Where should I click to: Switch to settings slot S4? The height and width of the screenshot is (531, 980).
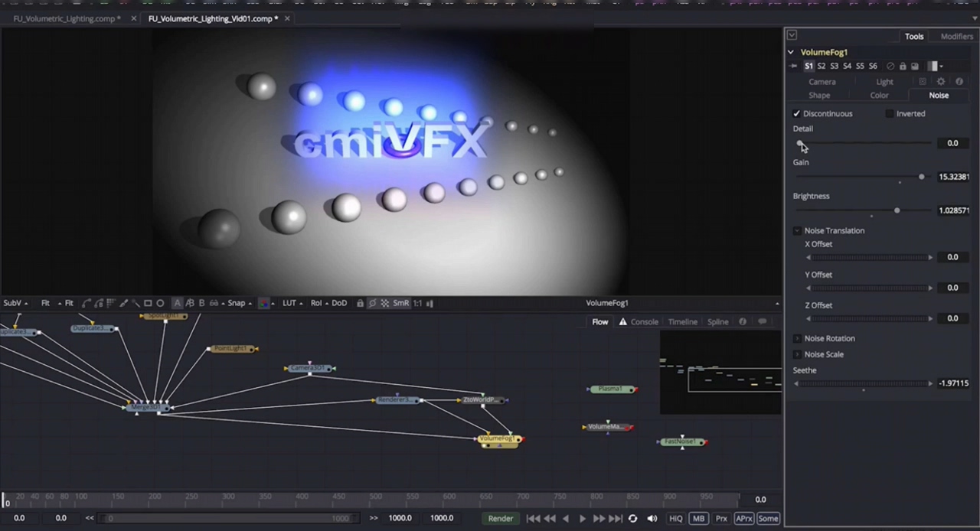tap(847, 67)
